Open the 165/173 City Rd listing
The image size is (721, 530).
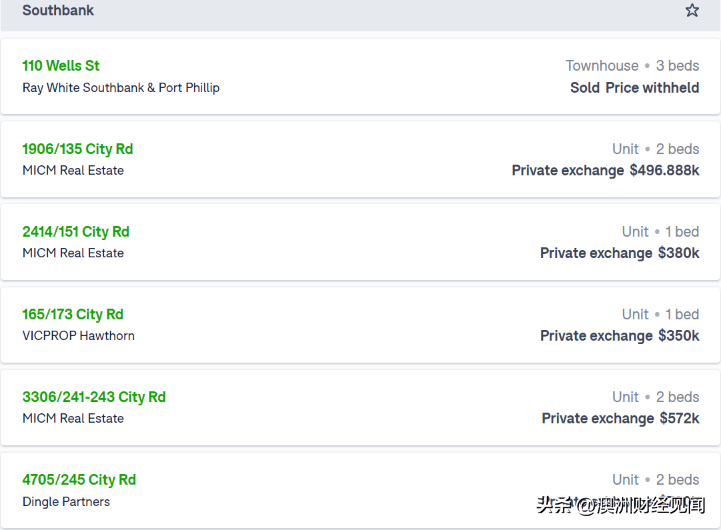73,314
